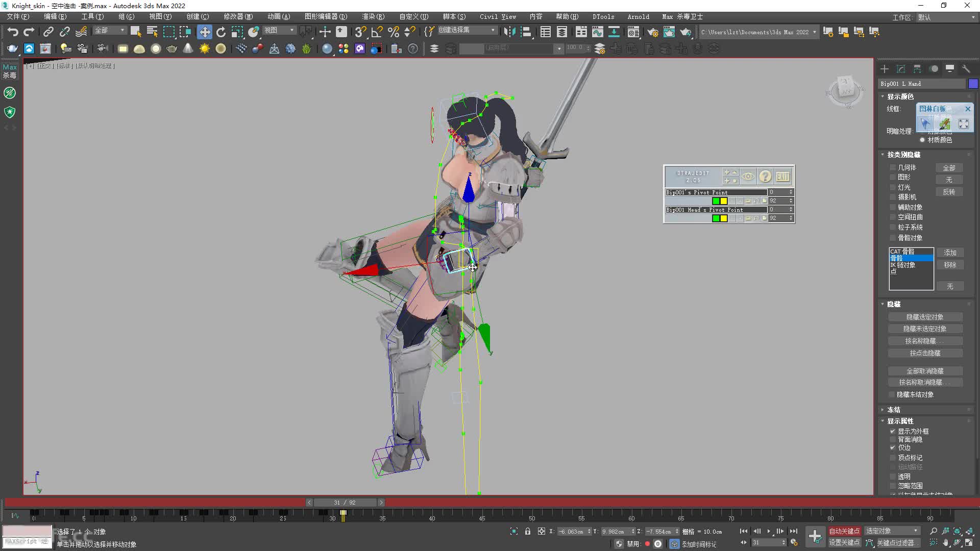Click the Unlink Selection icon

click(64, 32)
